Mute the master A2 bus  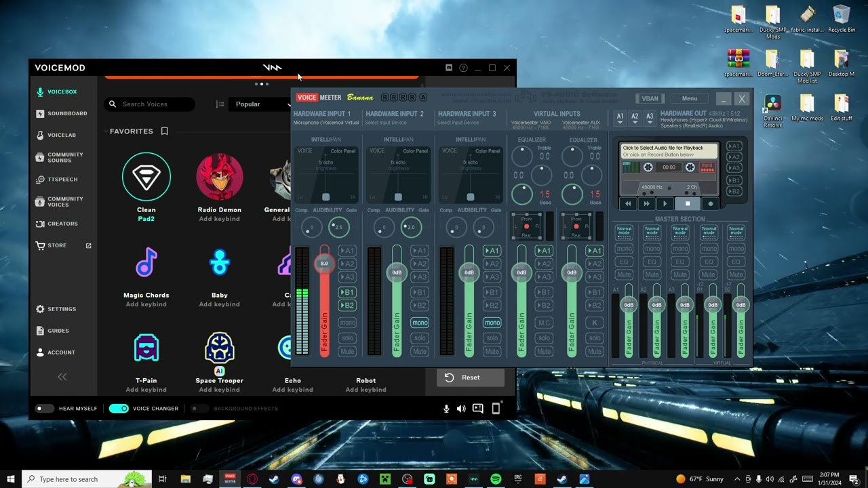pos(652,274)
